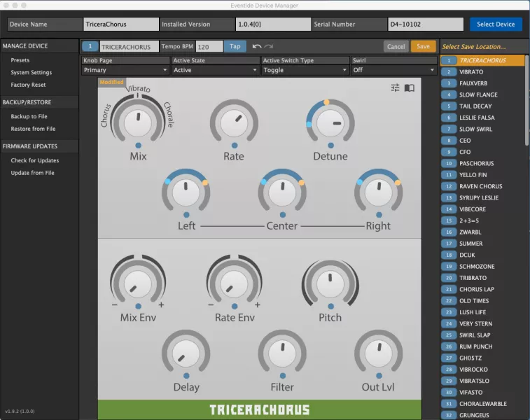Select the CHORALEWARBLE preset
The image size is (530, 420).
click(482, 404)
